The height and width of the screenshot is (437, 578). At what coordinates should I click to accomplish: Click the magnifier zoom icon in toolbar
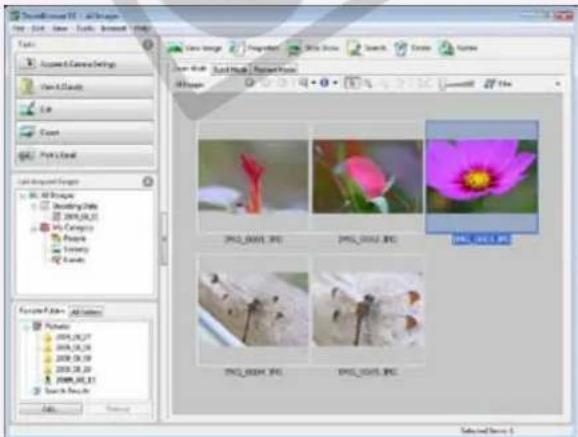304,84
